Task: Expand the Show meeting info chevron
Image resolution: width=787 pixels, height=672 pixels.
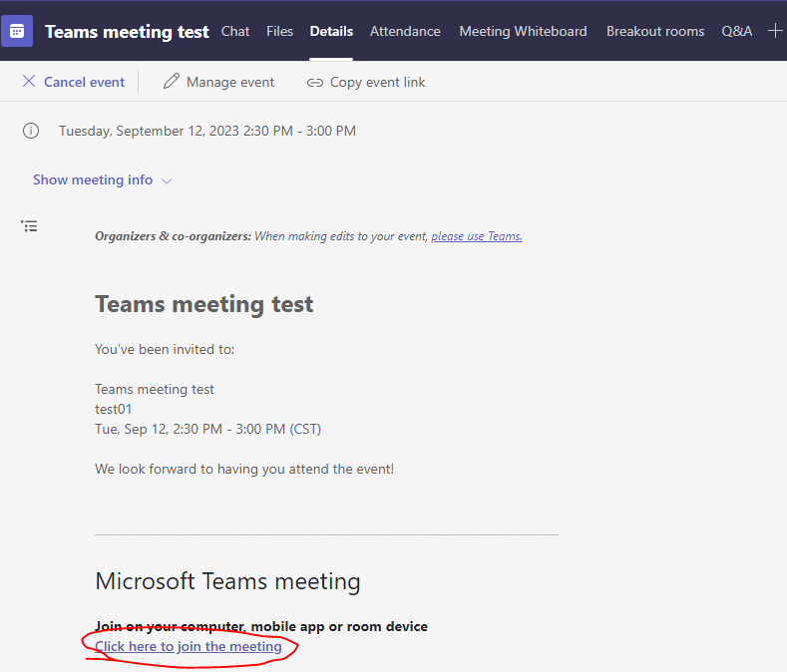Action: pos(168,180)
